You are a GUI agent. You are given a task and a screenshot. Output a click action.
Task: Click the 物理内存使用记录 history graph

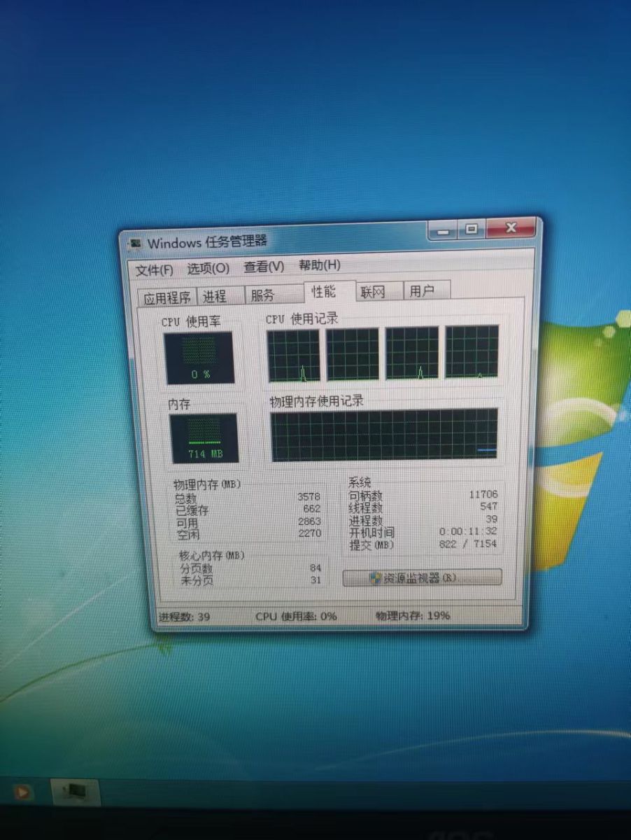click(x=384, y=435)
